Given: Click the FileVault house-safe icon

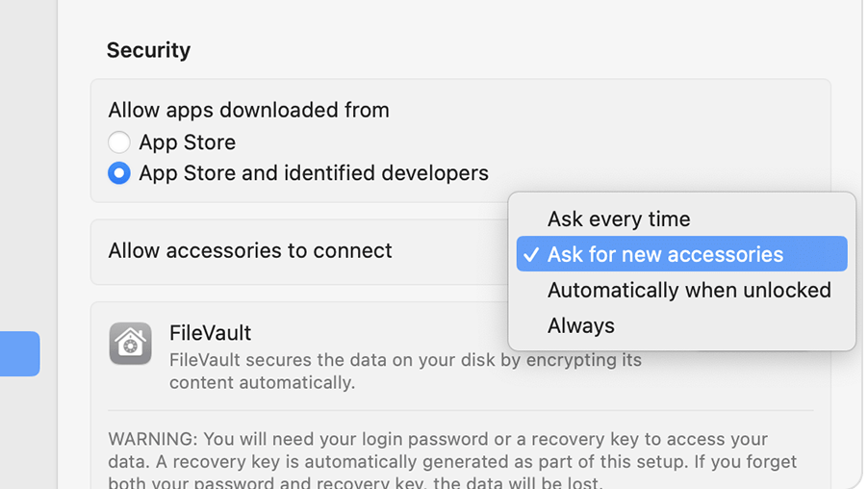Looking at the screenshot, I should [x=130, y=344].
